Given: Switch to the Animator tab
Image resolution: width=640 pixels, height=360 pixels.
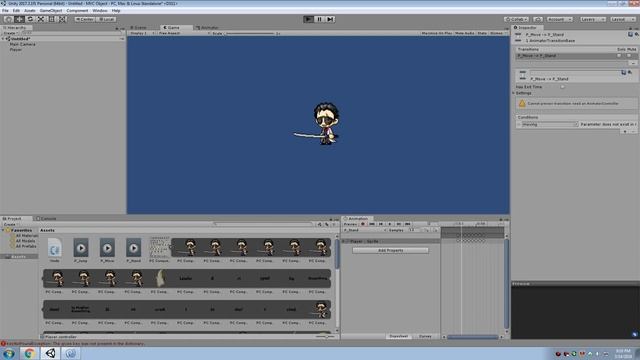Looking at the screenshot, I should [208, 27].
